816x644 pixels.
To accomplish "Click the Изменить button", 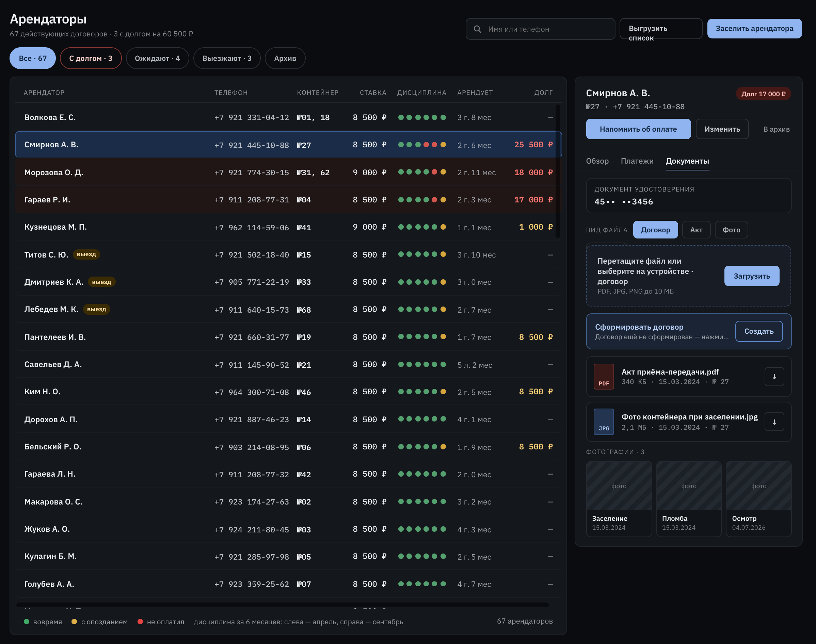I will pyautogui.click(x=722, y=129).
